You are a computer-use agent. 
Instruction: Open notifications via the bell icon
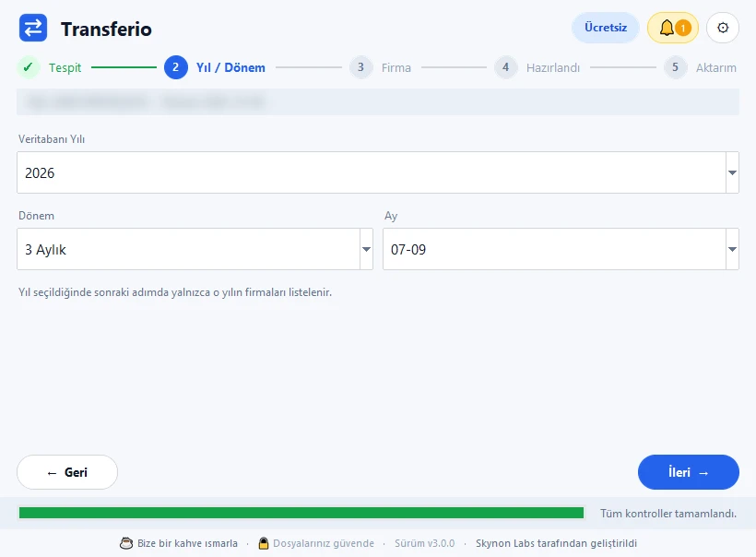pos(667,28)
